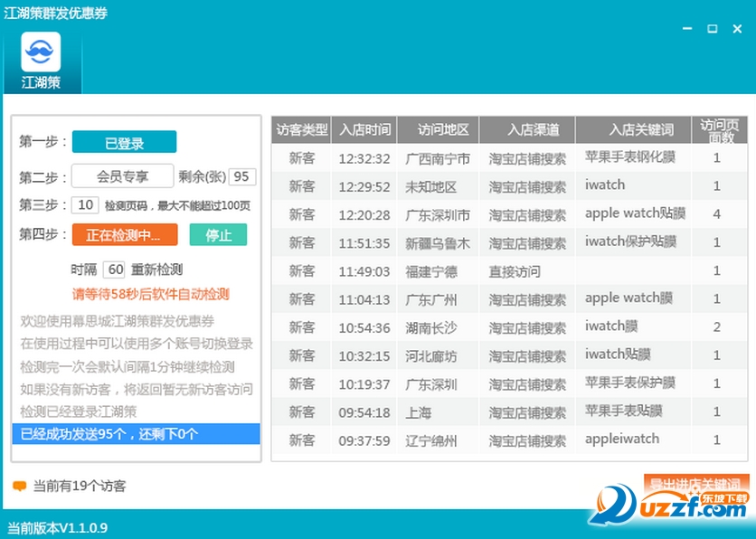Click the version label 当前版本V1.1.0.9

coord(57,528)
